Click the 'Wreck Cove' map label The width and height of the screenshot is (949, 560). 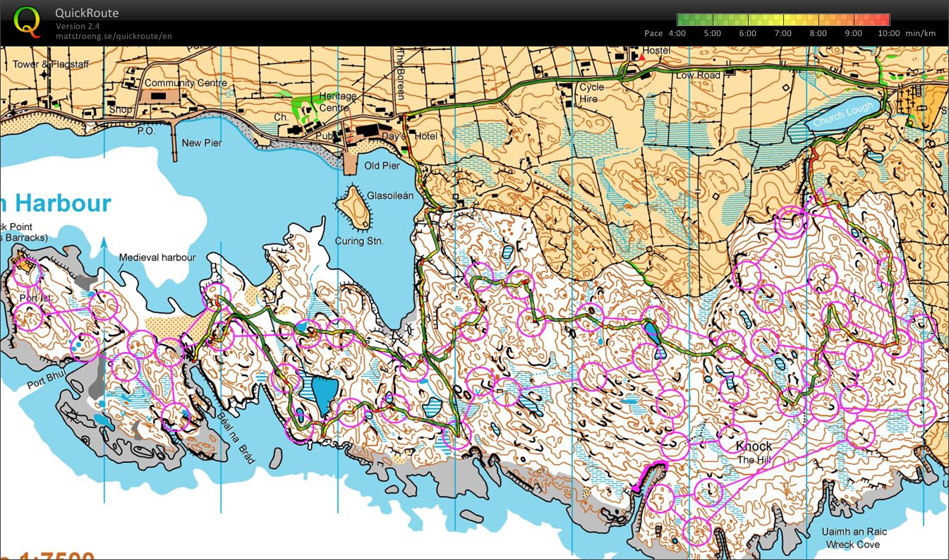point(853,544)
